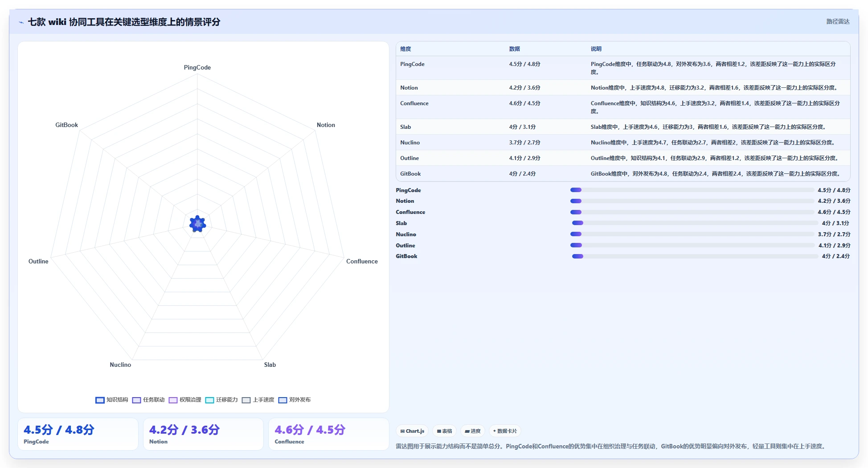
Task: Toggle the 知识结构 legend series
Action: pos(112,400)
